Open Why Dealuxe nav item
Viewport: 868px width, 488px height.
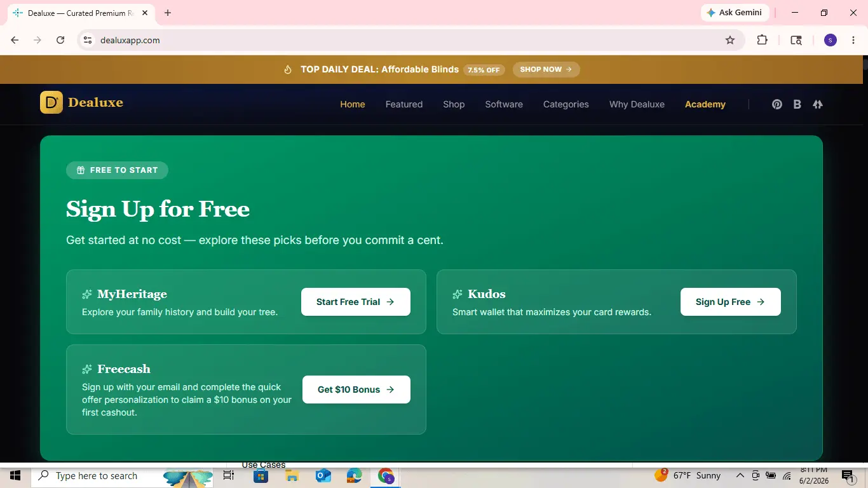click(637, 104)
